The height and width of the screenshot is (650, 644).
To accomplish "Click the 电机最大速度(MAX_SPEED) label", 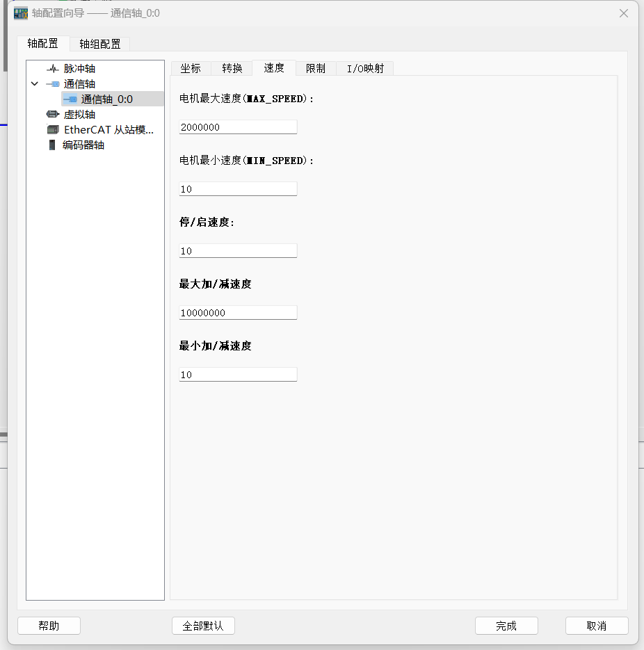I will coord(246,99).
